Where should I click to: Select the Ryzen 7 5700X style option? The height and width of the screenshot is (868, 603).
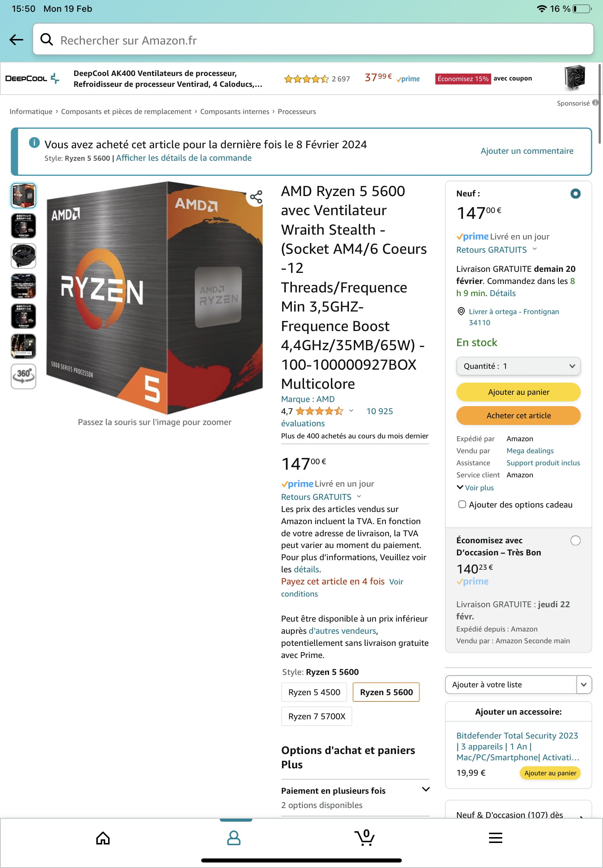click(x=317, y=716)
